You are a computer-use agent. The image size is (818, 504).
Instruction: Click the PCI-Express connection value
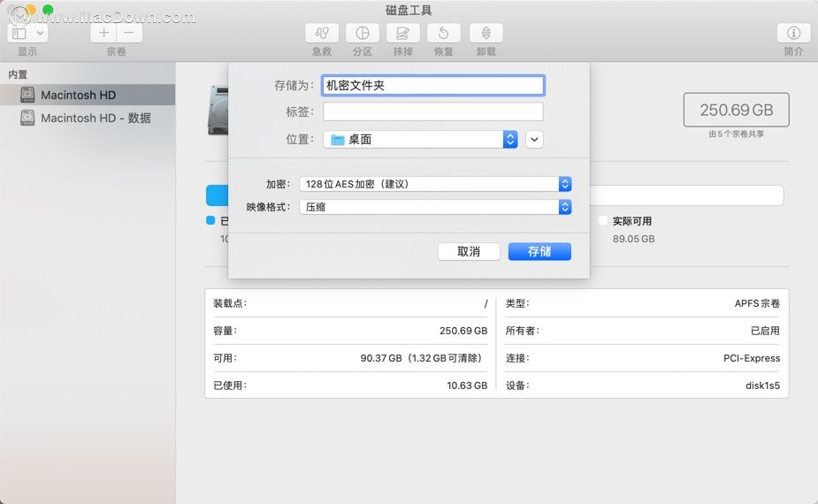point(752,358)
